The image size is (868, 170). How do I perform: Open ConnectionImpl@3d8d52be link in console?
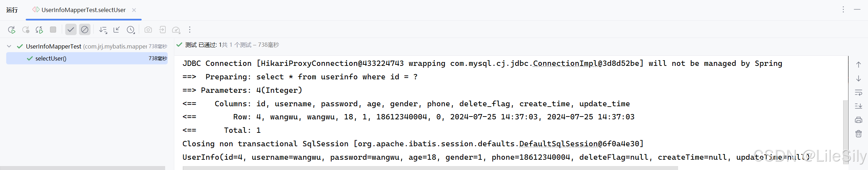[x=586, y=63]
